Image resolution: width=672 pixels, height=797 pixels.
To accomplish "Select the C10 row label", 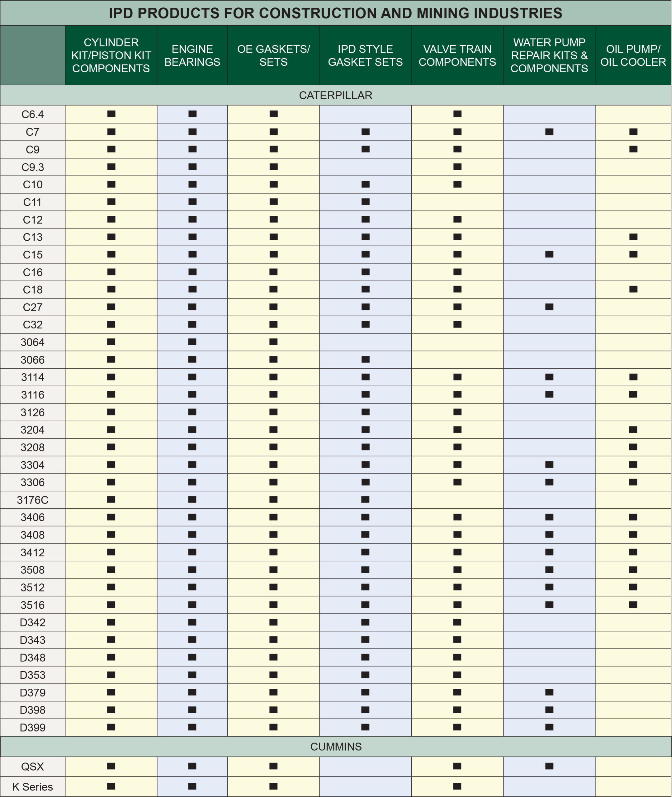I will pyautogui.click(x=33, y=184).
